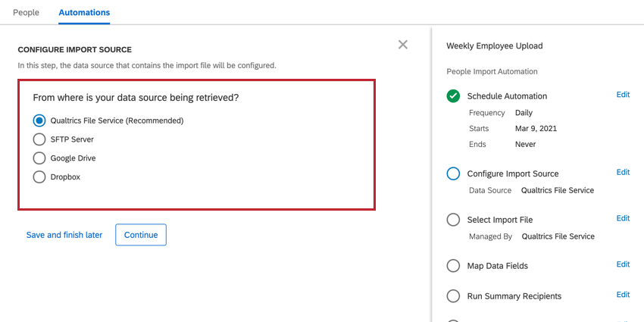
Task: Edit the Configure Import Source step
Action: [623, 172]
